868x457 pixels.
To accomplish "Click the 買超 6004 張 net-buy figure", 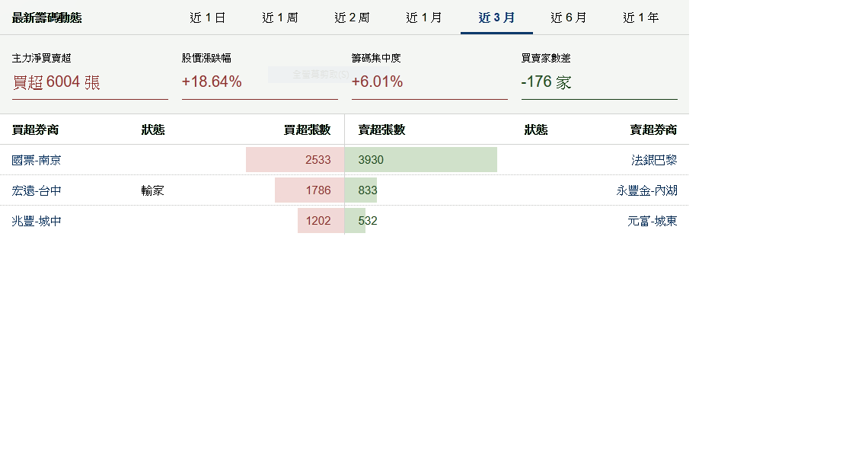I will pos(56,82).
